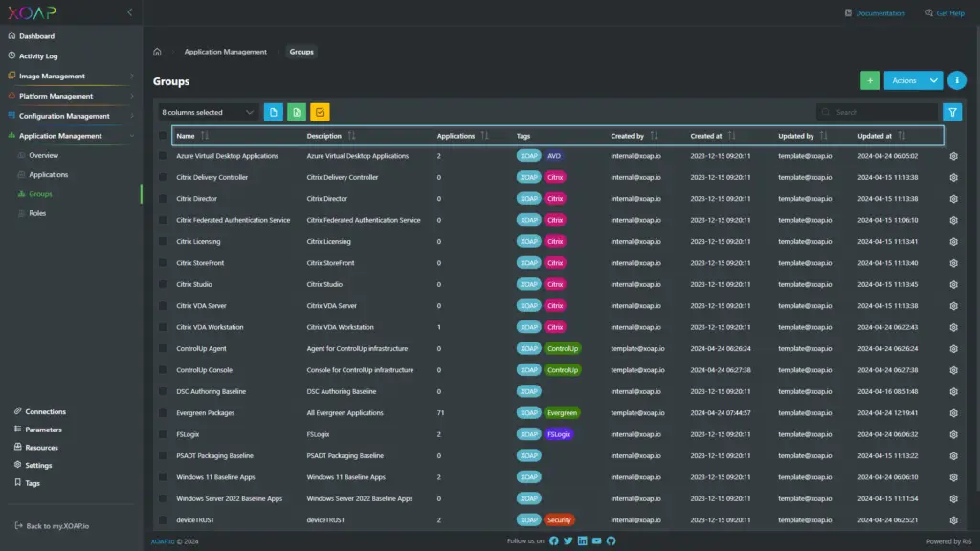Viewport: 980px width, 551px height.
Task: Expand Image Management in the sidebar
Action: 70,76
